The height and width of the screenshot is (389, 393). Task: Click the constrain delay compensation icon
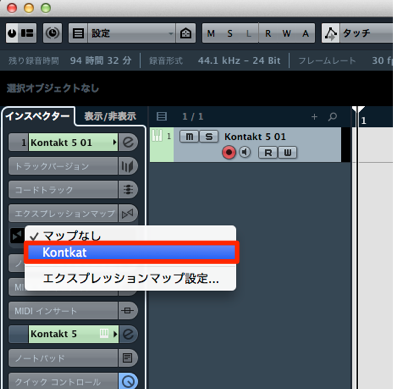coord(52,33)
